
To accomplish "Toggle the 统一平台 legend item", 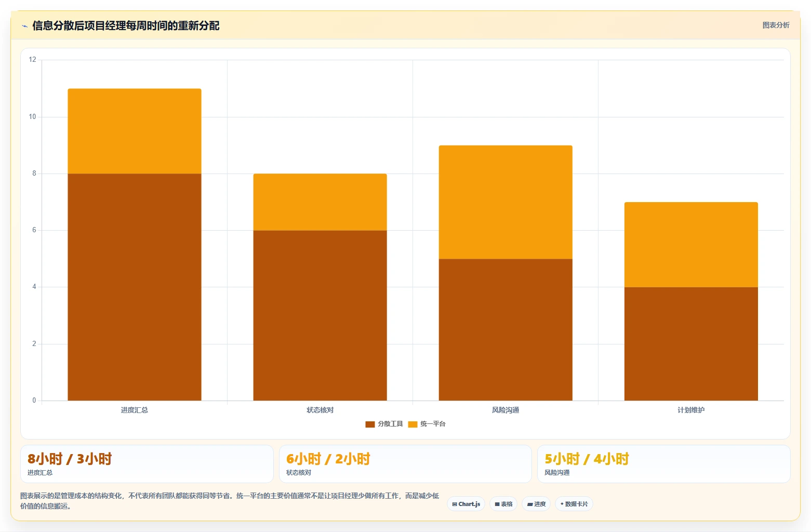I will click(427, 424).
